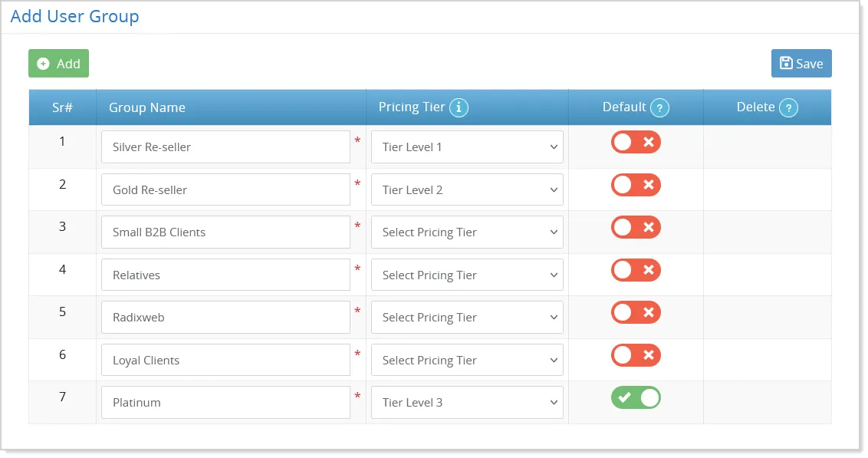Image resolution: width=868 pixels, height=458 pixels.
Task: Click the Delete column help icon
Action: tap(788, 107)
